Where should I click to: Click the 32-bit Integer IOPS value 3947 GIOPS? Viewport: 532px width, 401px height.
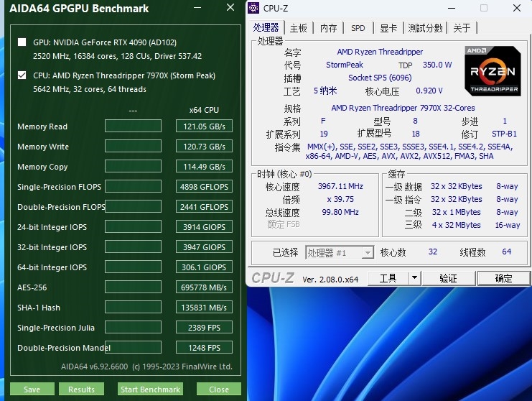pyautogui.click(x=204, y=246)
